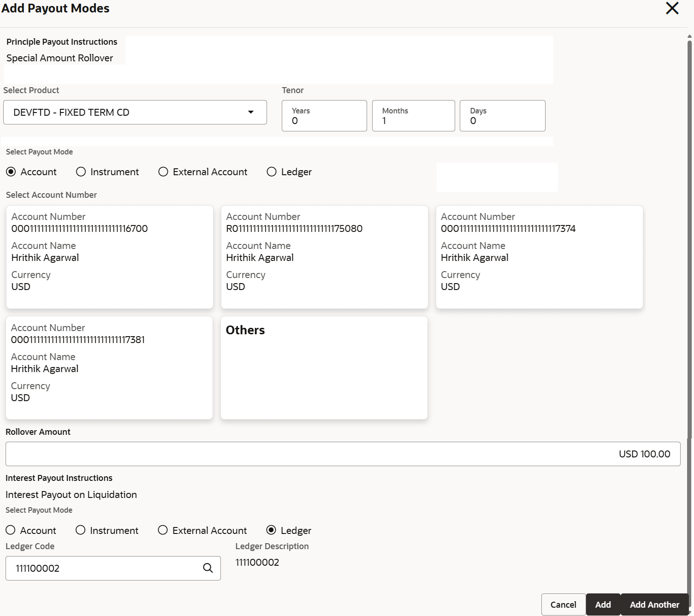Click the "Principle Payout Instructions" heading
Image resolution: width=694 pixels, height=616 pixels.
coord(62,42)
